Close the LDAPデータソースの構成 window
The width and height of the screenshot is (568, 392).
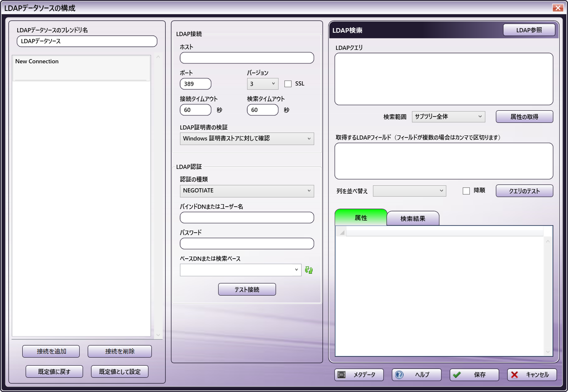[x=558, y=8]
